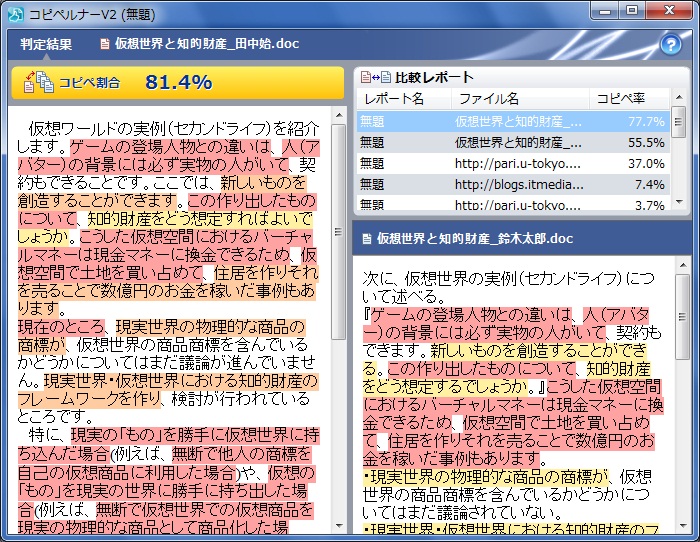Click the report list scrollbar thumb
This screenshot has width=700, height=542.
tap(679, 121)
